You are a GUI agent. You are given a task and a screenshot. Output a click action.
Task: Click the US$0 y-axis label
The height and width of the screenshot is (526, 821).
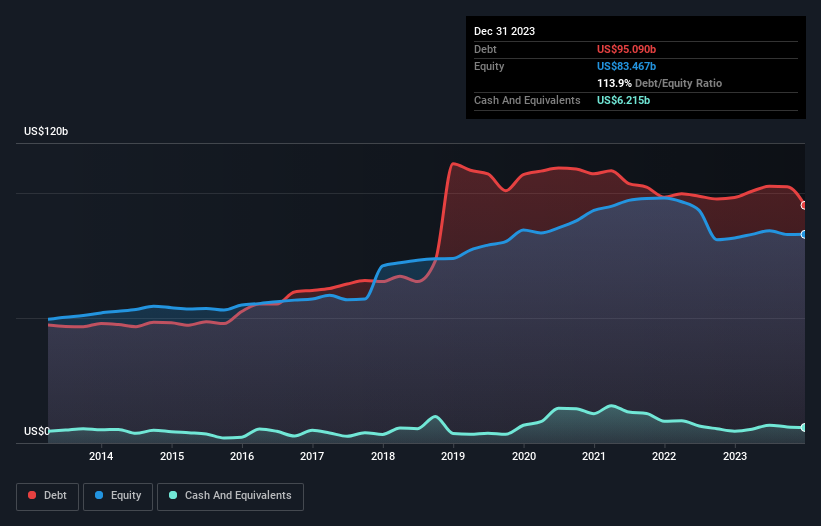(37, 431)
